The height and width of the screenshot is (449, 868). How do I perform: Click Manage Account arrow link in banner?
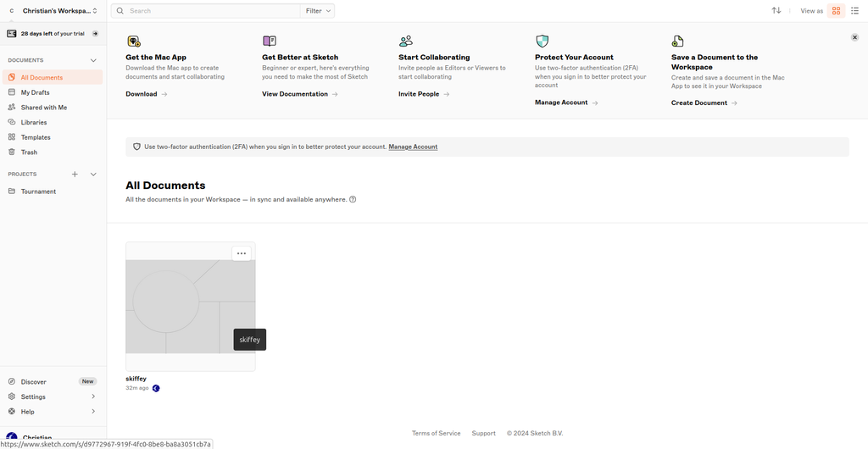pos(566,103)
